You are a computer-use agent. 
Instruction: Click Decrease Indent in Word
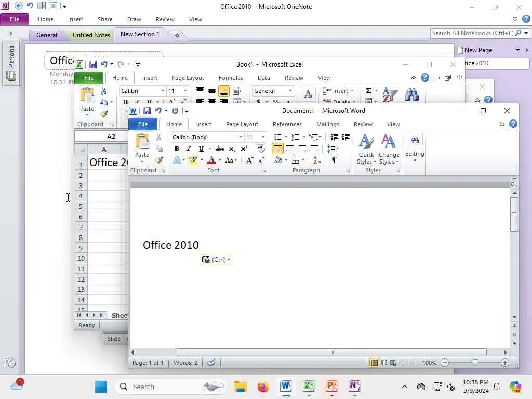pyautogui.click(x=334, y=137)
